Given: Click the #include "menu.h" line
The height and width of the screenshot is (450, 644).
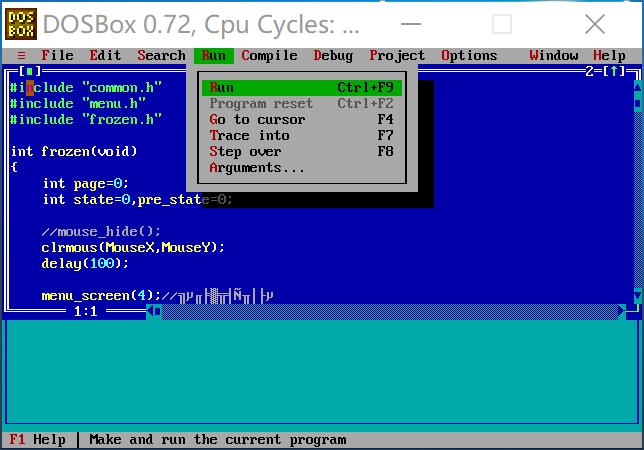Looking at the screenshot, I should point(78,103).
